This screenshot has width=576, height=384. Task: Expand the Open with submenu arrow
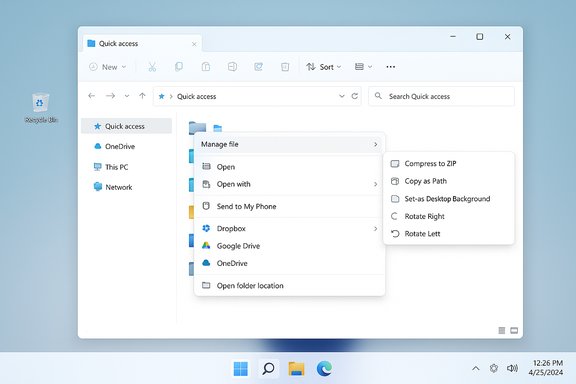[375, 184]
